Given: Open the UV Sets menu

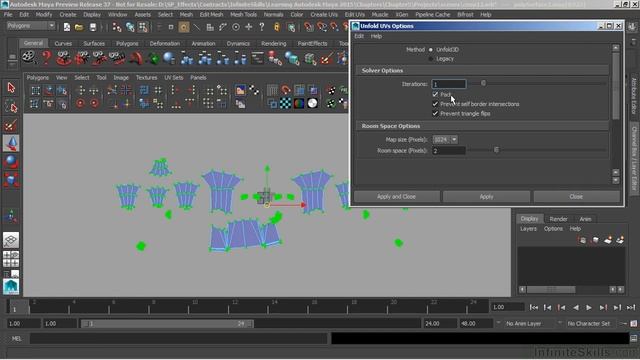Looking at the screenshot, I should [x=173, y=78].
